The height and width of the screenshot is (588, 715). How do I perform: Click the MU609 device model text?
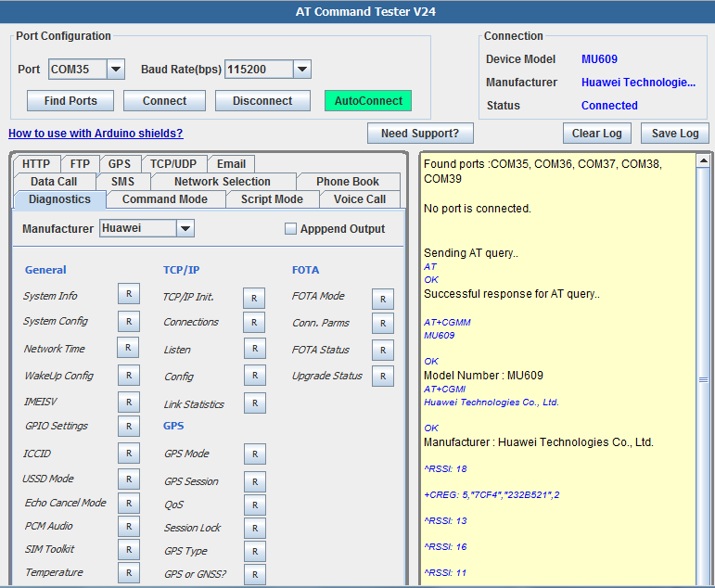[x=599, y=59]
